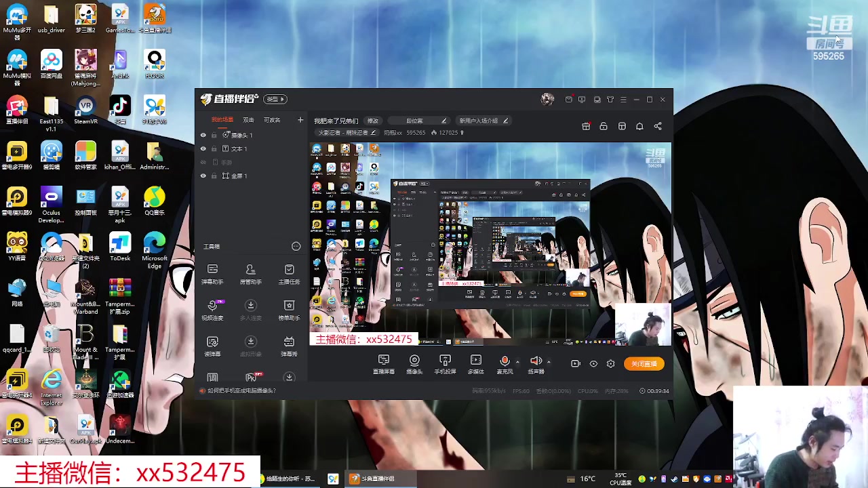Viewport: 868px width, 488px height.
Task: Open the settings gear in bottom toolbar
Action: pyautogui.click(x=610, y=364)
